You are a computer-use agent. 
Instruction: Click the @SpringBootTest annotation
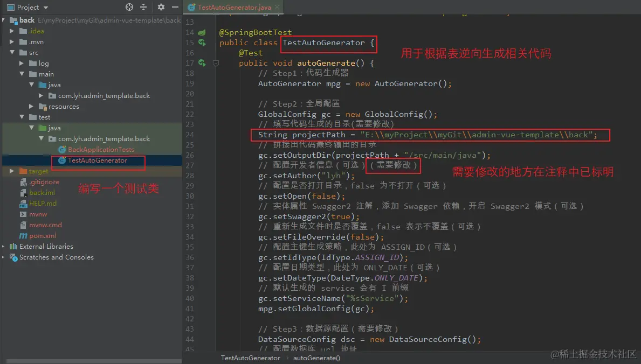tap(256, 32)
